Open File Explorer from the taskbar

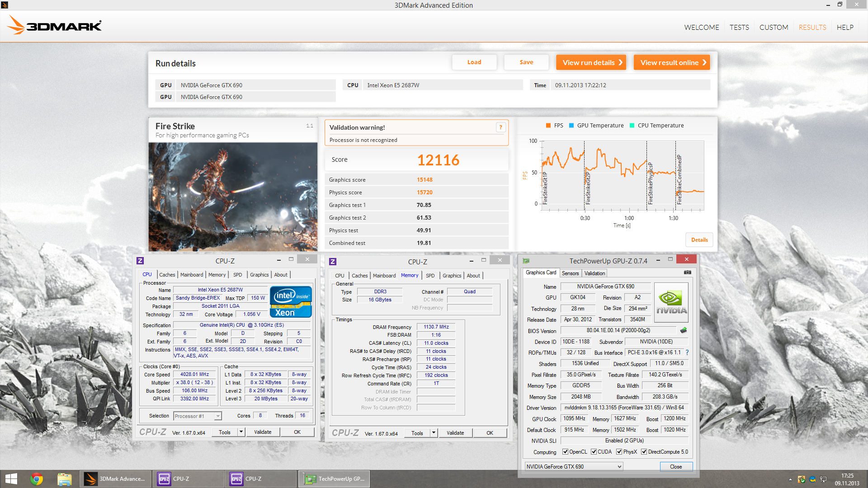coord(65,479)
